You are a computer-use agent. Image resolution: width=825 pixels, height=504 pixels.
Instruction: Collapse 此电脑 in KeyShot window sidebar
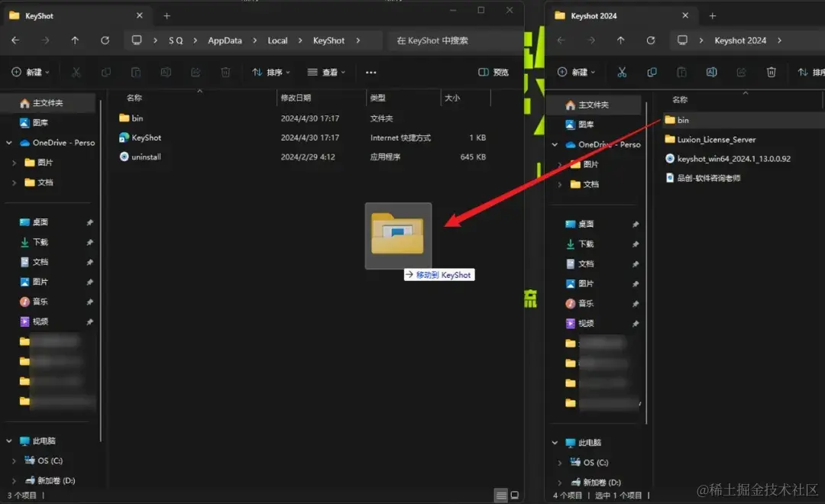point(9,441)
